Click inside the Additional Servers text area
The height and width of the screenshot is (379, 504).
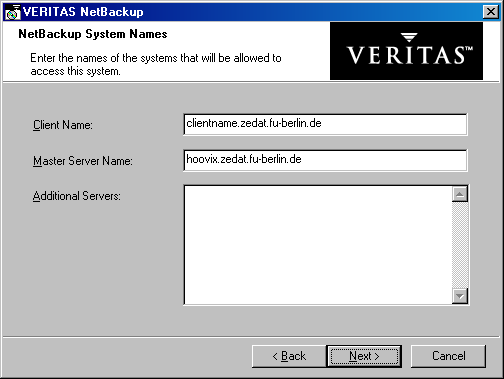click(x=318, y=245)
